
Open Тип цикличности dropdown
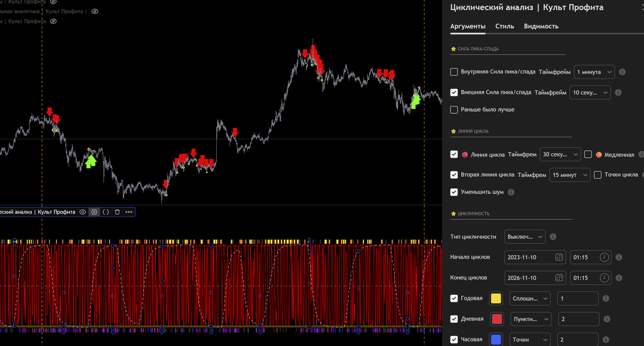525,237
